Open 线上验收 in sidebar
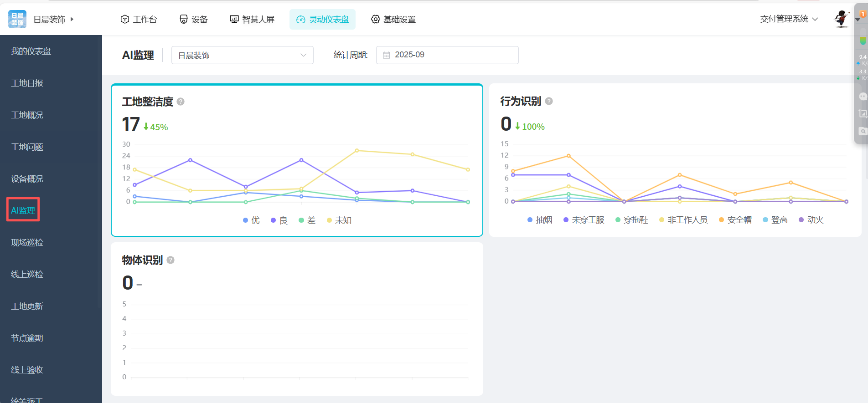This screenshot has width=868, height=403. point(27,370)
